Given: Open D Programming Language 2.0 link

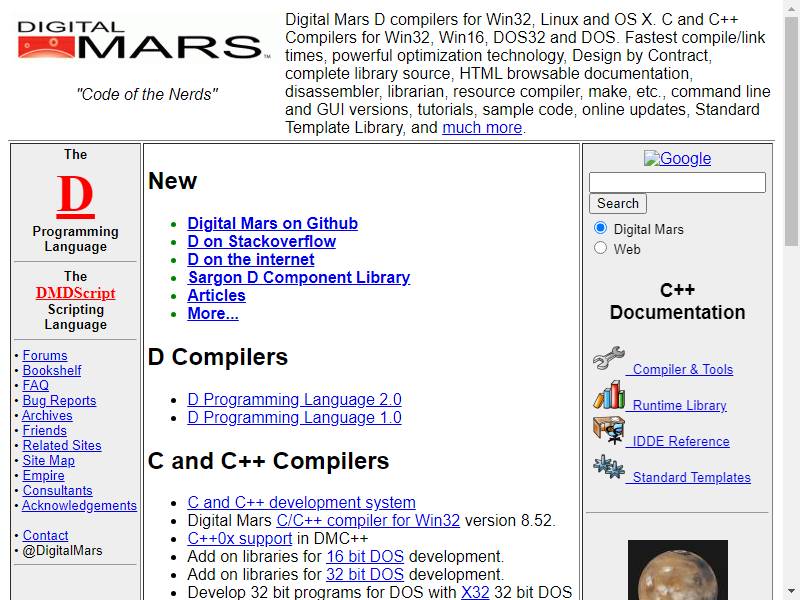Looking at the screenshot, I should coord(294,399).
